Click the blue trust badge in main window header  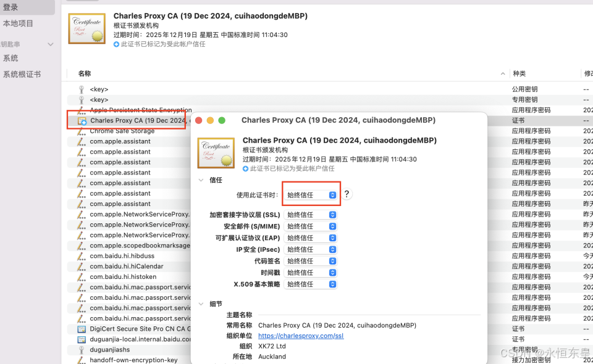(x=117, y=44)
